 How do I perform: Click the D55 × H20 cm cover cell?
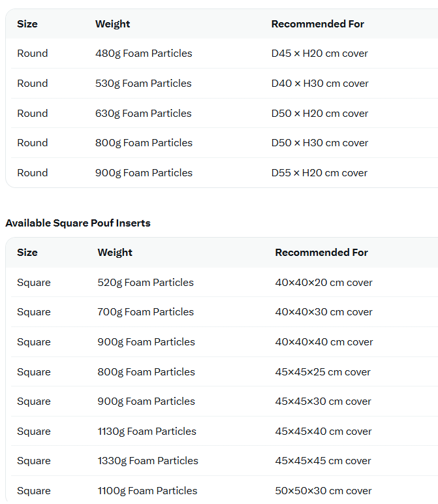click(x=319, y=173)
